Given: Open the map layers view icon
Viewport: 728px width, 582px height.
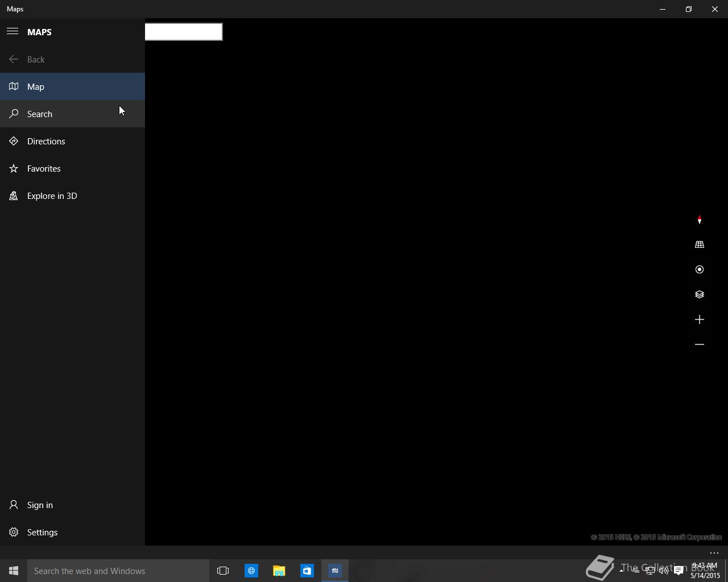Looking at the screenshot, I should pyautogui.click(x=700, y=294).
